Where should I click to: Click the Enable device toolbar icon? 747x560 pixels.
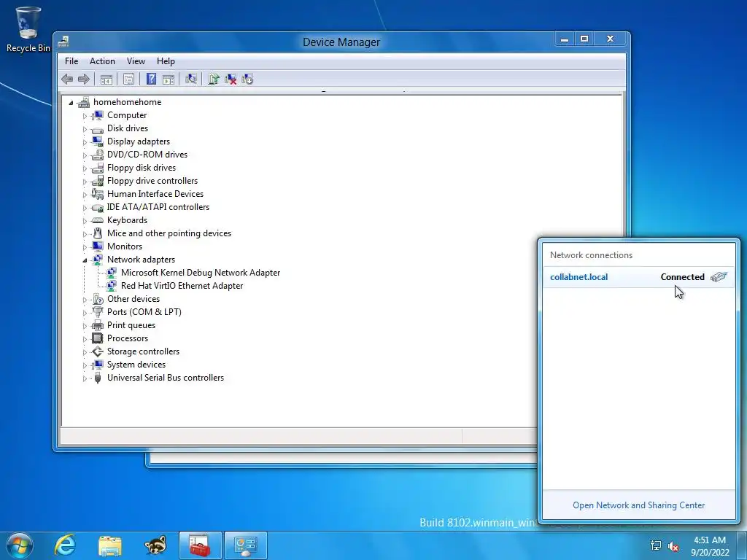(x=247, y=79)
